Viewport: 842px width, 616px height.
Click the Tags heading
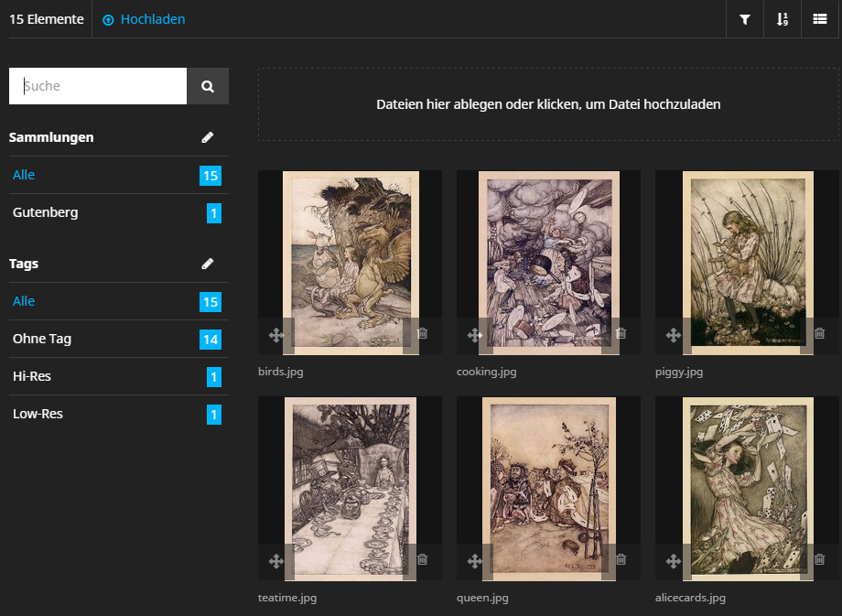tap(24, 264)
